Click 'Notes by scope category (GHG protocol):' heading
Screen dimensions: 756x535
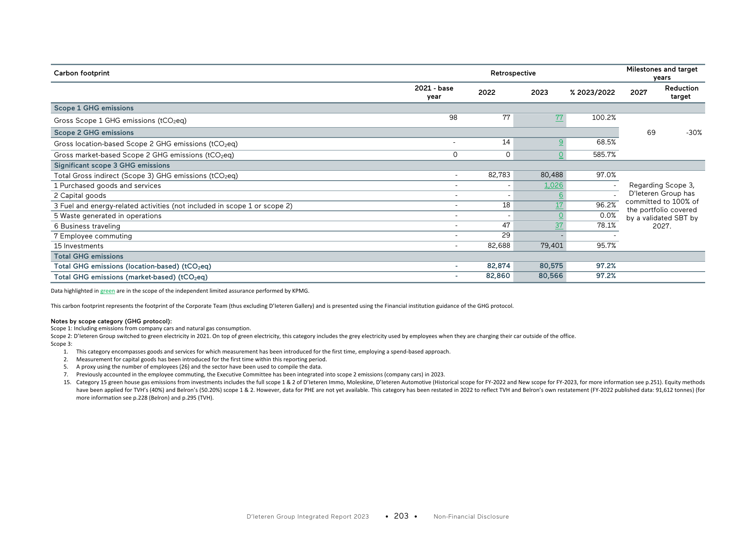[x=111, y=321]
